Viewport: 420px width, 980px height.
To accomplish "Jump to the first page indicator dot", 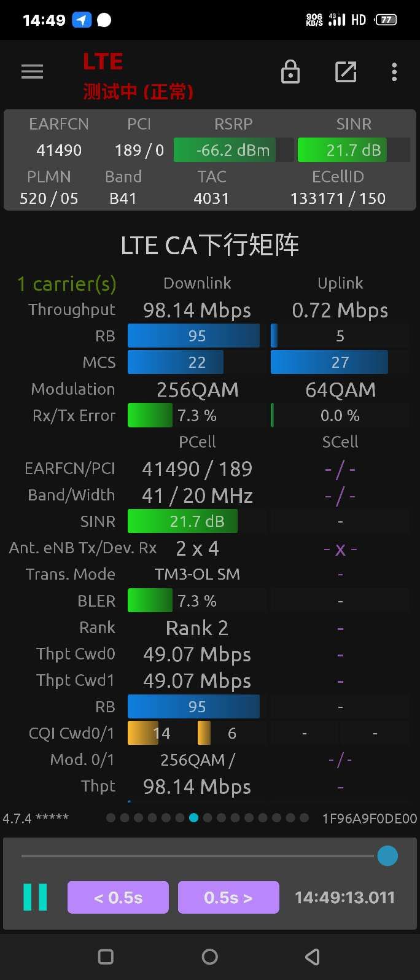I will tap(111, 817).
